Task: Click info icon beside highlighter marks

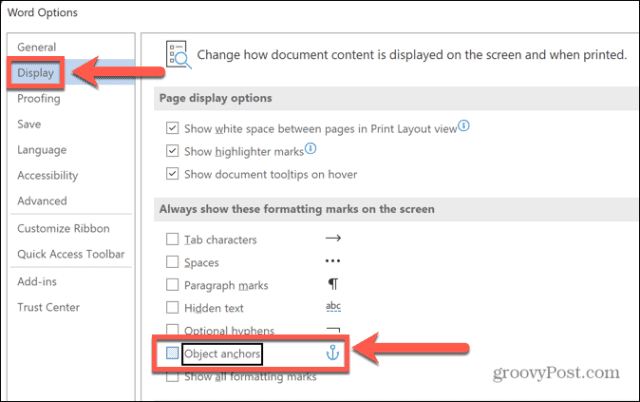Action: click(310, 150)
